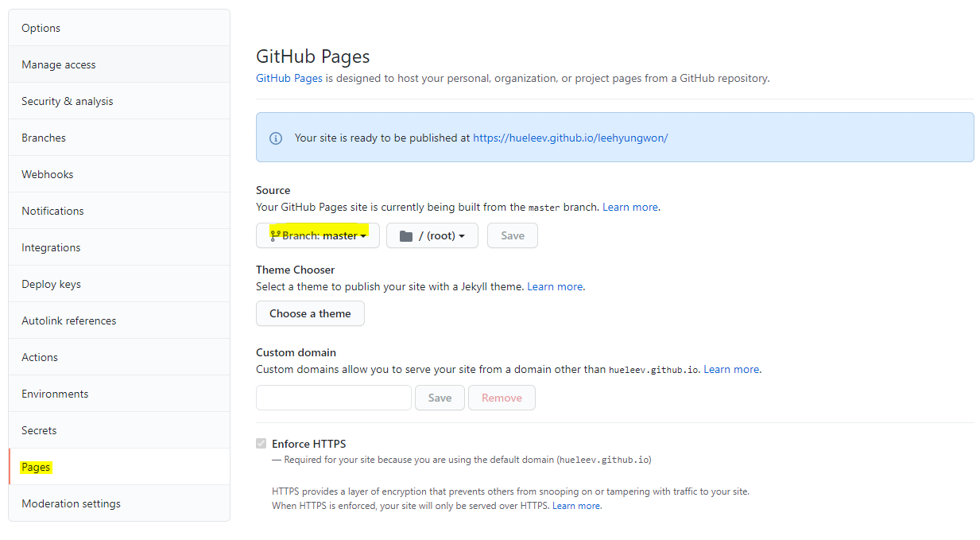This screenshot has width=980, height=540.
Task: Toggle the Enforce HTTPS checkbox
Action: (261, 444)
